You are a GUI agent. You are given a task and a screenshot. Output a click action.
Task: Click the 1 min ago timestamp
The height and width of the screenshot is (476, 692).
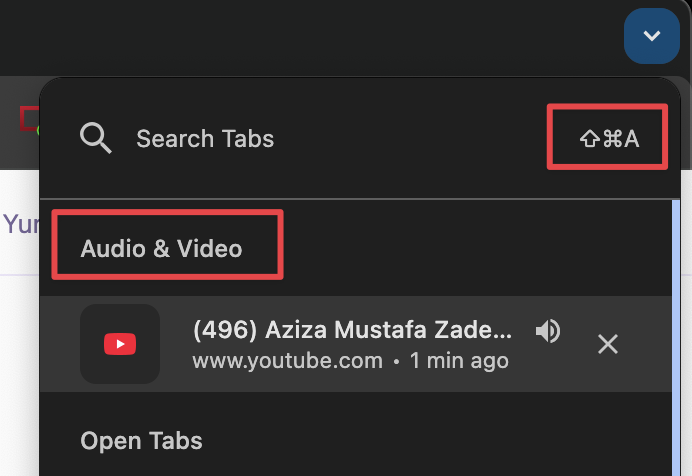pos(458,360)
